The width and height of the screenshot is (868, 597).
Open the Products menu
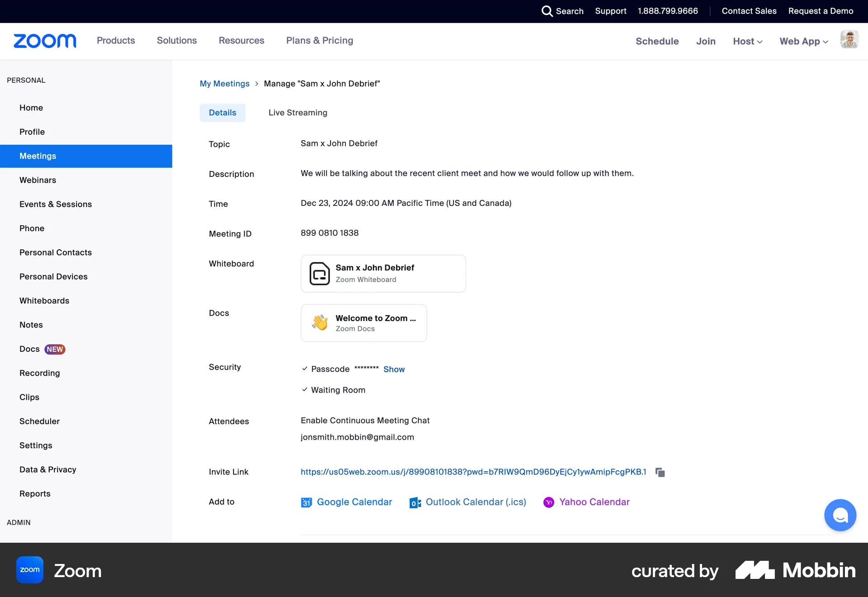pos(116,41)
